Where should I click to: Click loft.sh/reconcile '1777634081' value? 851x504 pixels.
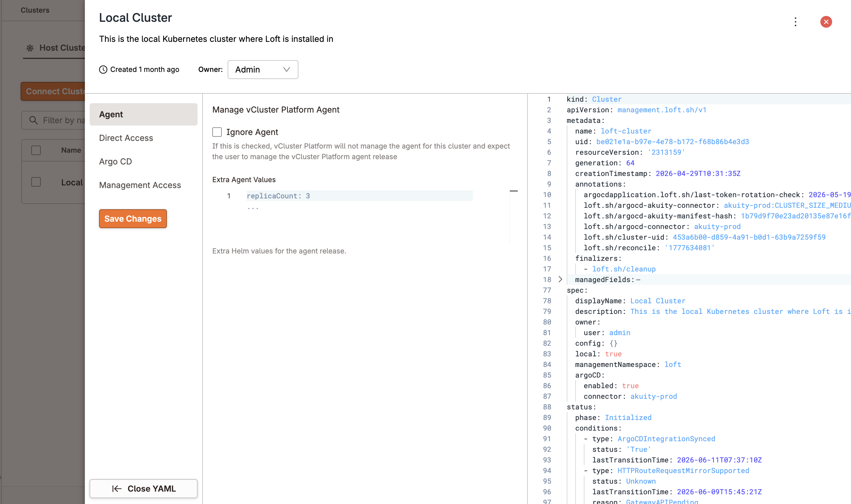coord(690,248)
